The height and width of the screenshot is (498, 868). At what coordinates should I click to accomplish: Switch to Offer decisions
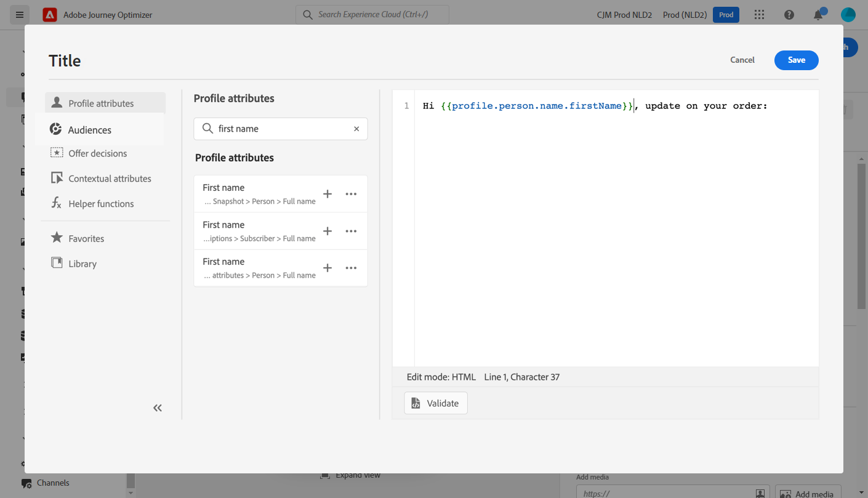click(97, 153)
